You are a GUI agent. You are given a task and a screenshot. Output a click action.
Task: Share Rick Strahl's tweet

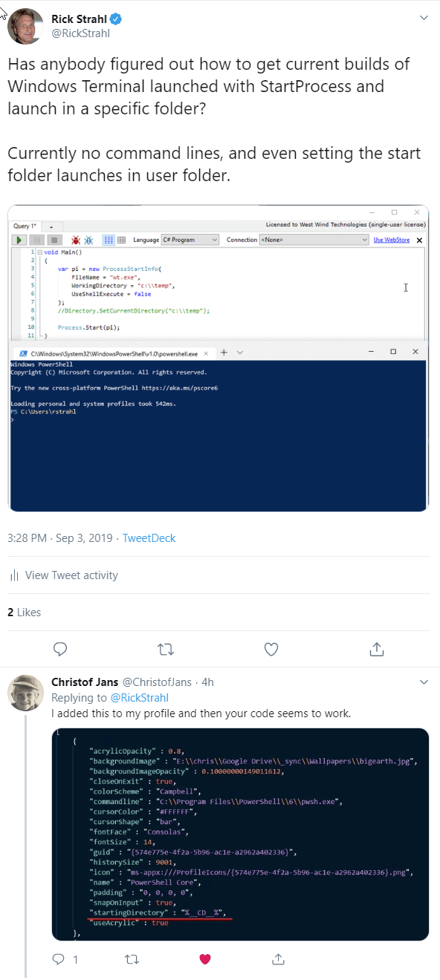(376, 650)
